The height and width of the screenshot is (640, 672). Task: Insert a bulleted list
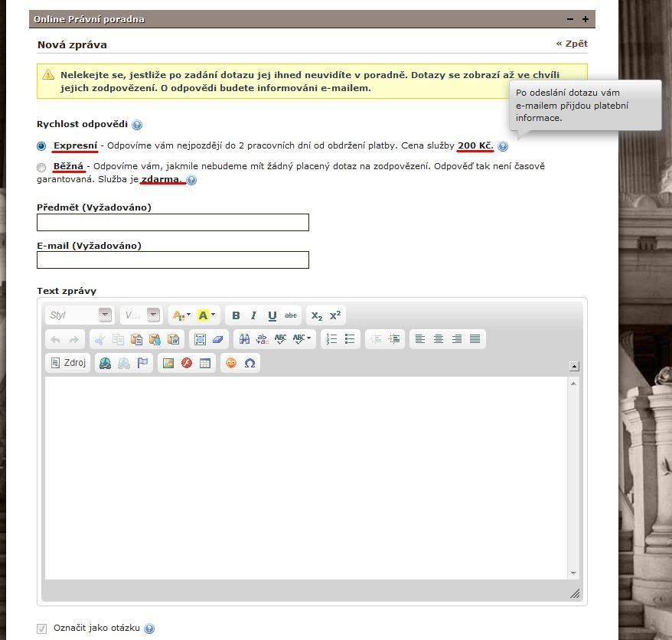coord(350,339)
